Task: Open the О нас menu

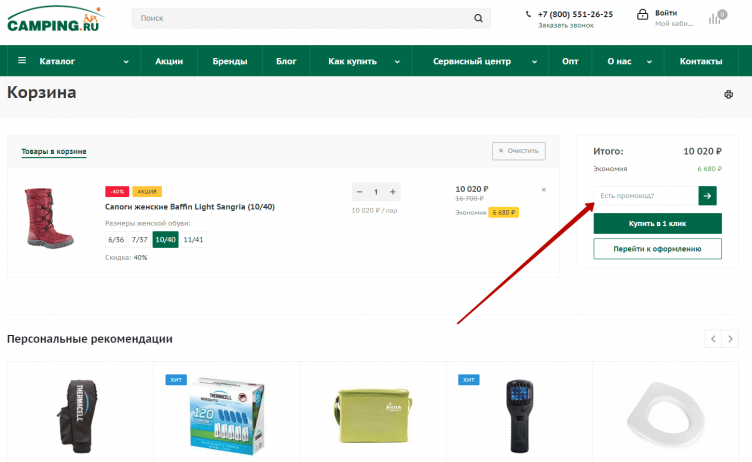Action: coord(619,61)
